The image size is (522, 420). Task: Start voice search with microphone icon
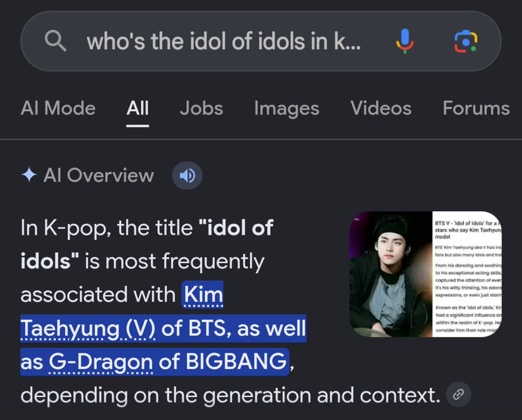(405, 41)
